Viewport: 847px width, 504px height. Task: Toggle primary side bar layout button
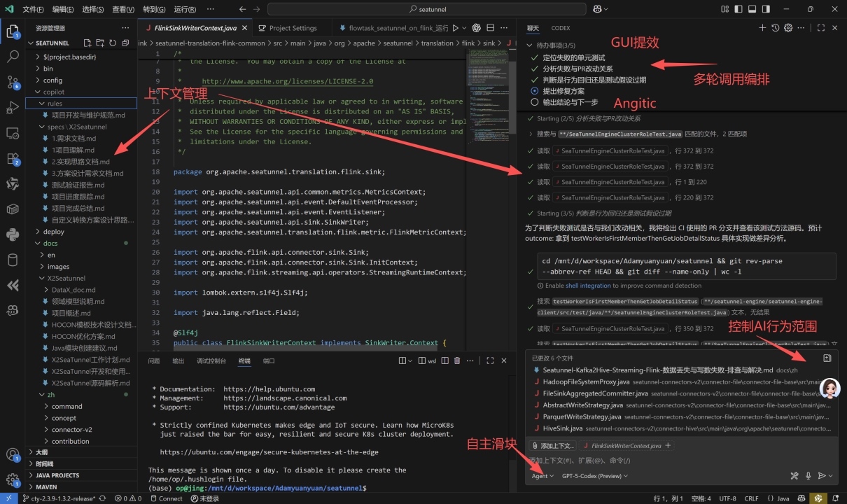click(x=737, y=9)
